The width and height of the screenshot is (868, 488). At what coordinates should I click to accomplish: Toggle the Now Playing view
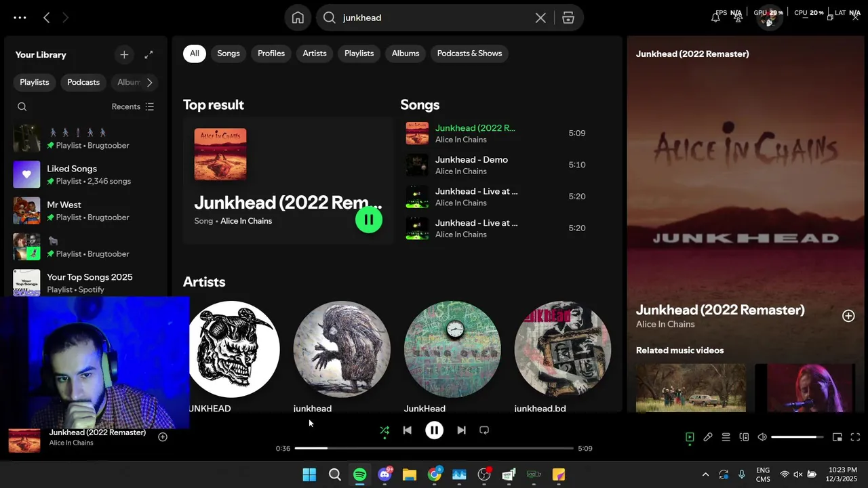(690, 437)
